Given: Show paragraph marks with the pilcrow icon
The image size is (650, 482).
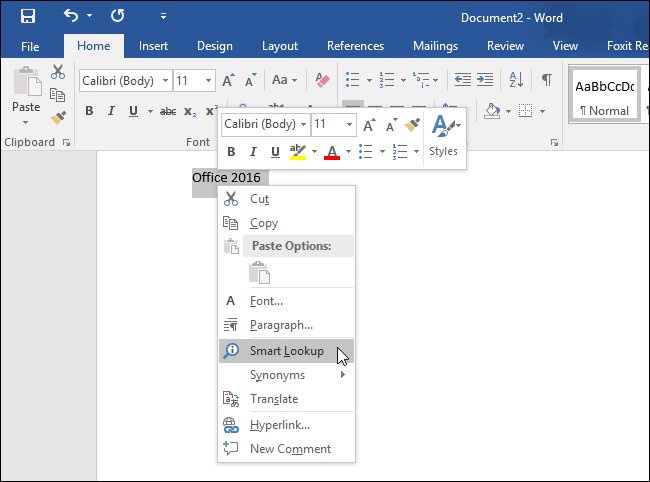Looking at the screenshot, I should [x=547, y=80].
